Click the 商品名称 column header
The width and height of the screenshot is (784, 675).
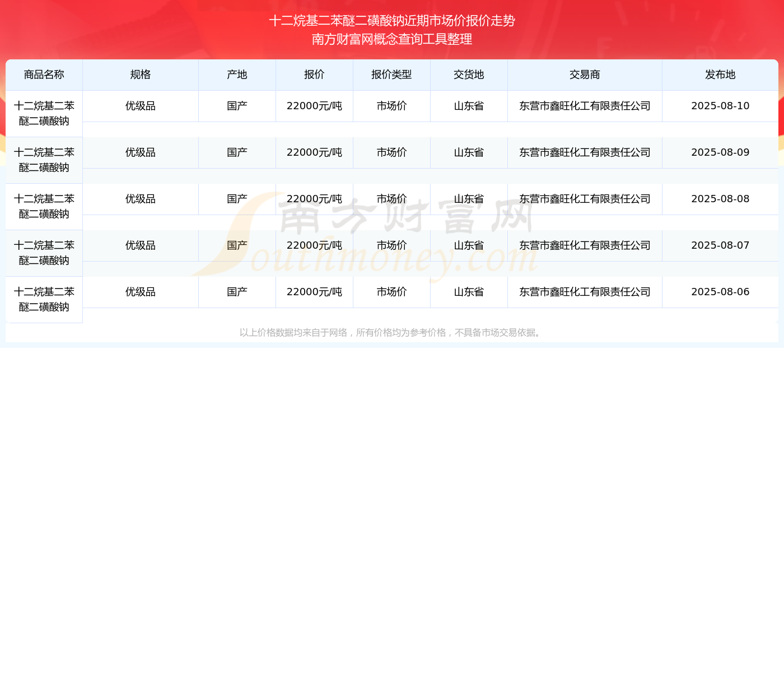[44, 75]
